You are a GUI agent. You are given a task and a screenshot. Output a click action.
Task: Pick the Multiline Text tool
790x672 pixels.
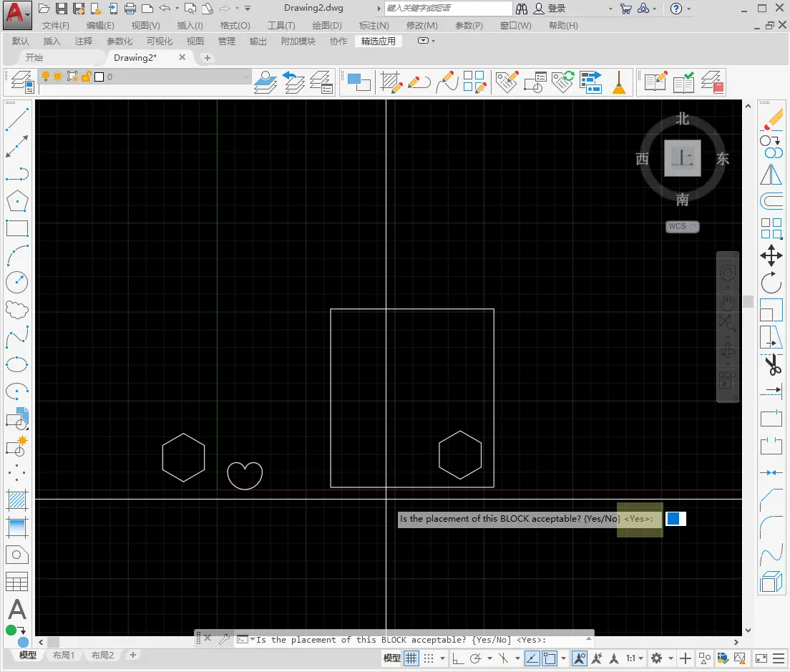pos(16,610)
